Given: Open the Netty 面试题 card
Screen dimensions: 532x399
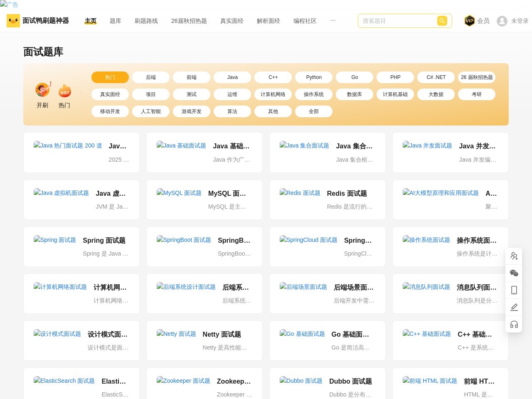Looking at the screenshot, I should 204,340.
